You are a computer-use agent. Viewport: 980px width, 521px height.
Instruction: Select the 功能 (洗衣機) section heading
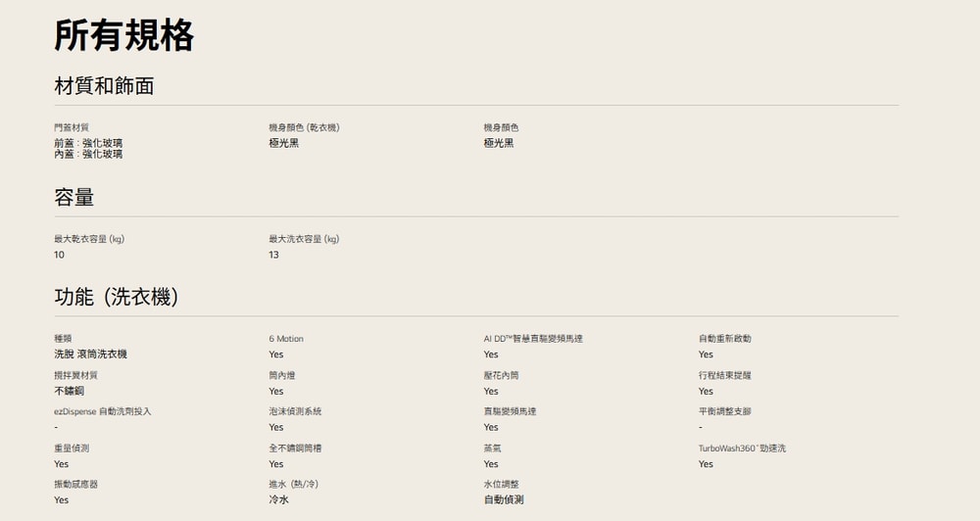[117, 297]
